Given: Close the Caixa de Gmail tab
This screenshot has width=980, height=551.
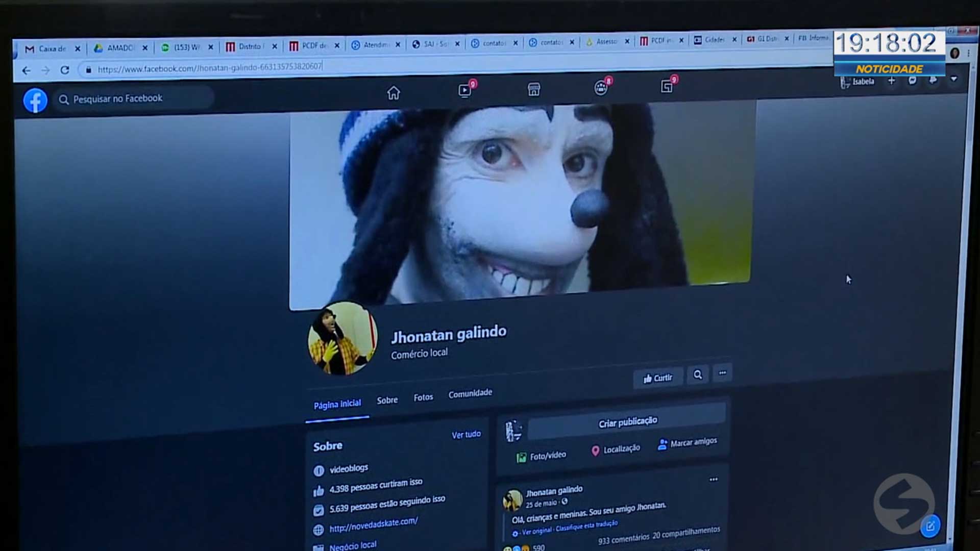Looking at the screenshot, I should click(78, 49).
